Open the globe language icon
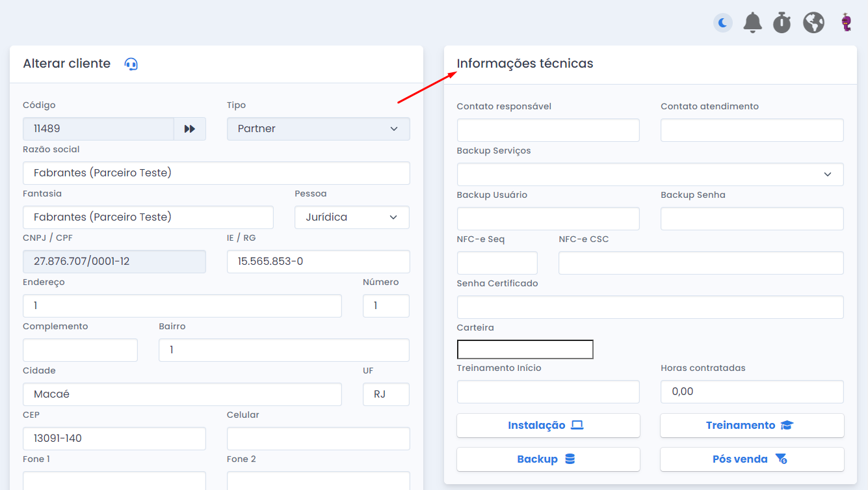This screenshot has height=490, width=868. click(813, 23)
